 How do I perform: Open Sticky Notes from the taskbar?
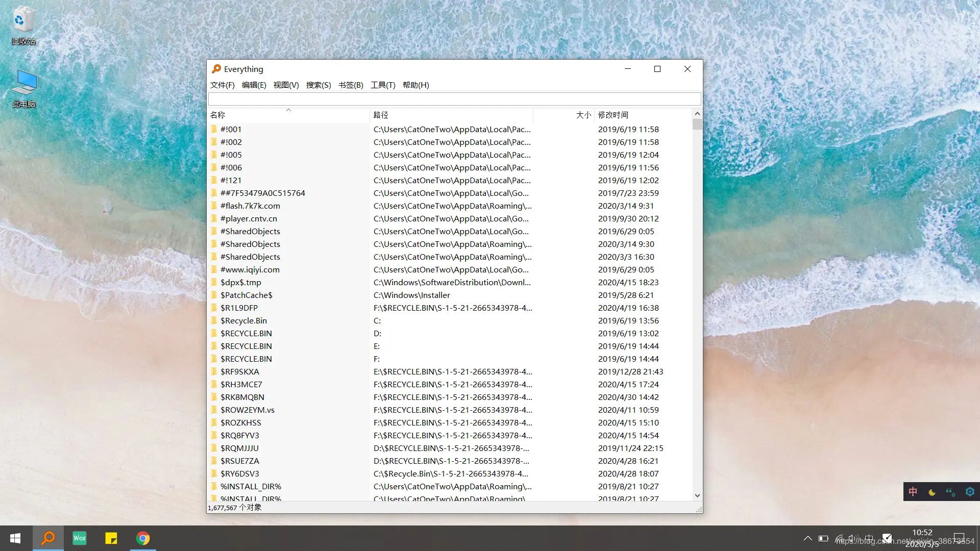point(111,538)
